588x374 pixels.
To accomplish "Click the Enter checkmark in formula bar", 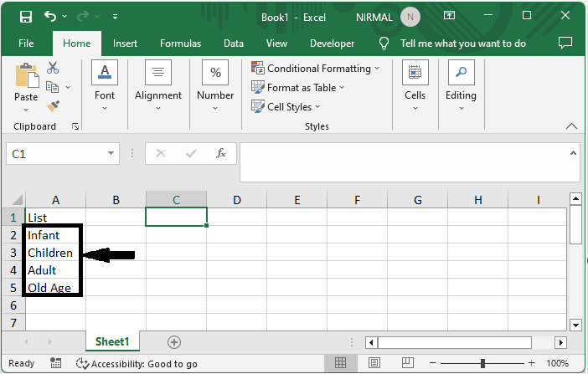I will click(x=191, y=153).
